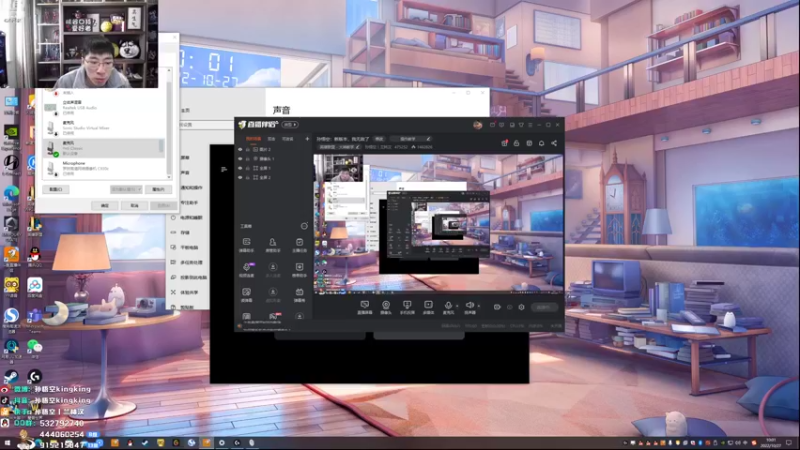The image size is (800, 450).
Task: Click the 修改 button beside stream title
Action: pos(379,139)
